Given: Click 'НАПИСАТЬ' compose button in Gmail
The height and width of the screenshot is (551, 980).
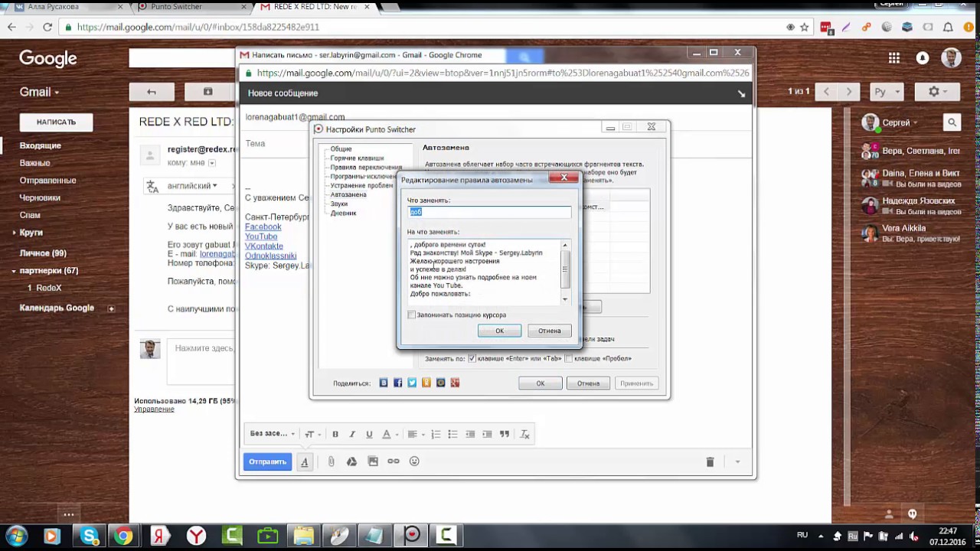Looking at the screenshot, I should tap(56, 122).
